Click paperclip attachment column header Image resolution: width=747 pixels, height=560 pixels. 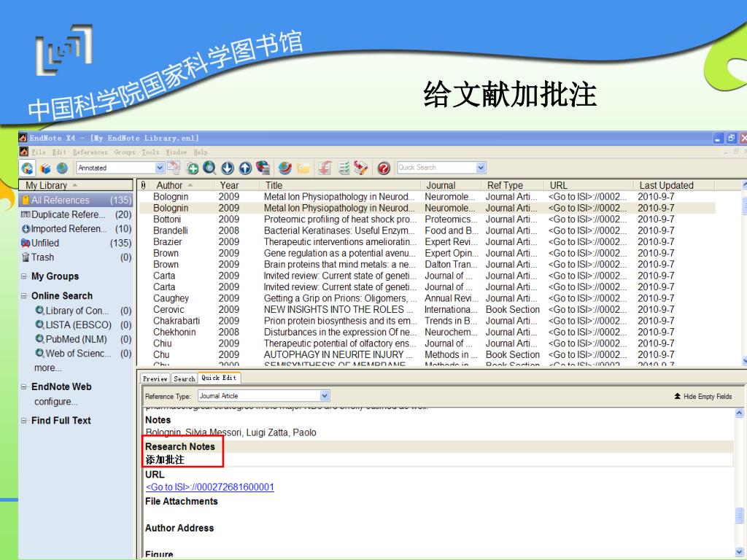(144, 185)
